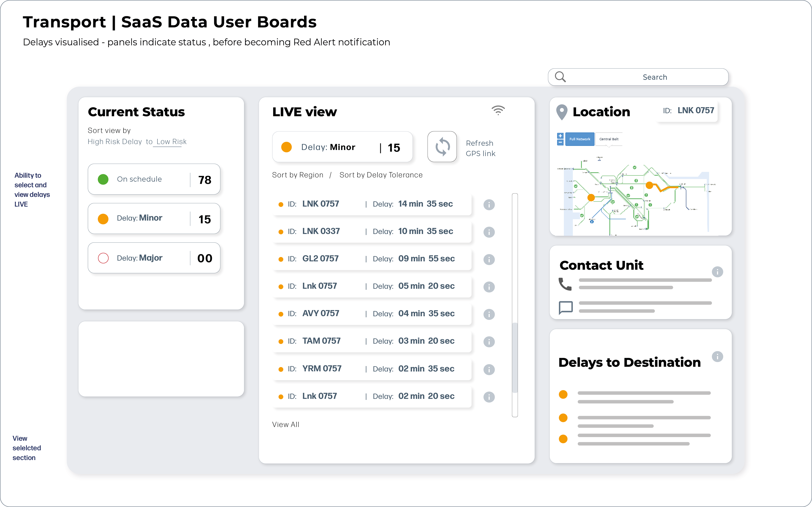Open info for LNK 0337 row
Viewport: 812px width, 507px height.
489,232
